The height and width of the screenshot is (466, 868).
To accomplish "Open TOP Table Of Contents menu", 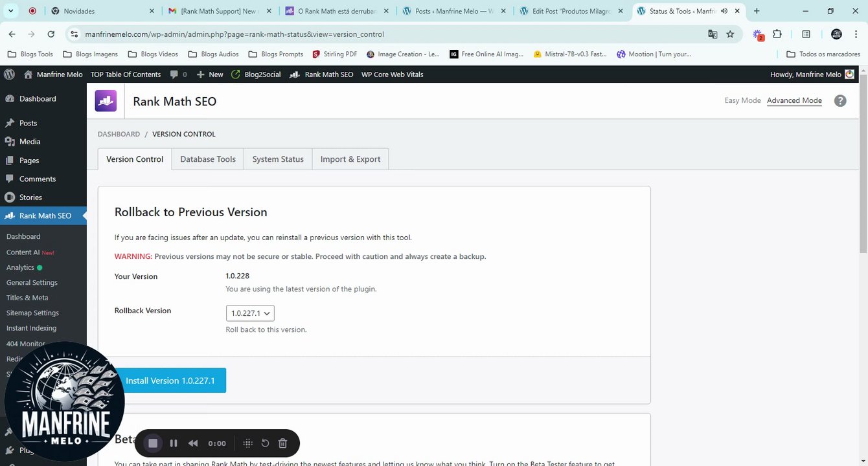I will (x=126, y=74).
